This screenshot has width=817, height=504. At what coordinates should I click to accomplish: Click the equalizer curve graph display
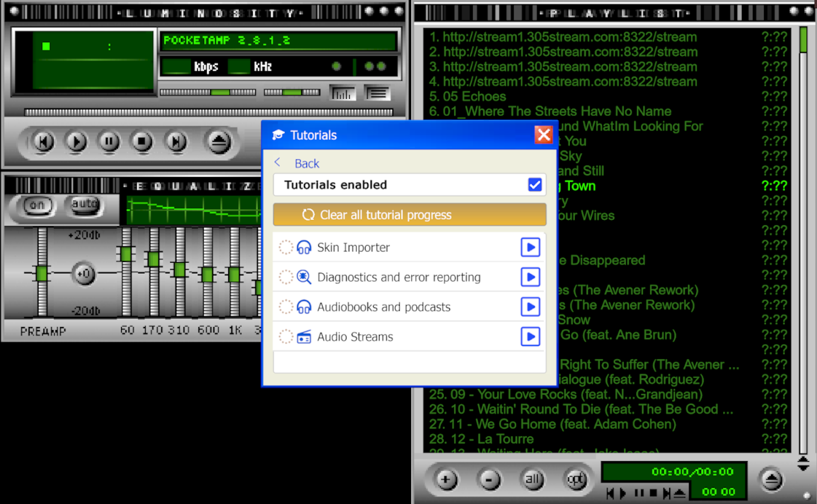pos(194,210)
